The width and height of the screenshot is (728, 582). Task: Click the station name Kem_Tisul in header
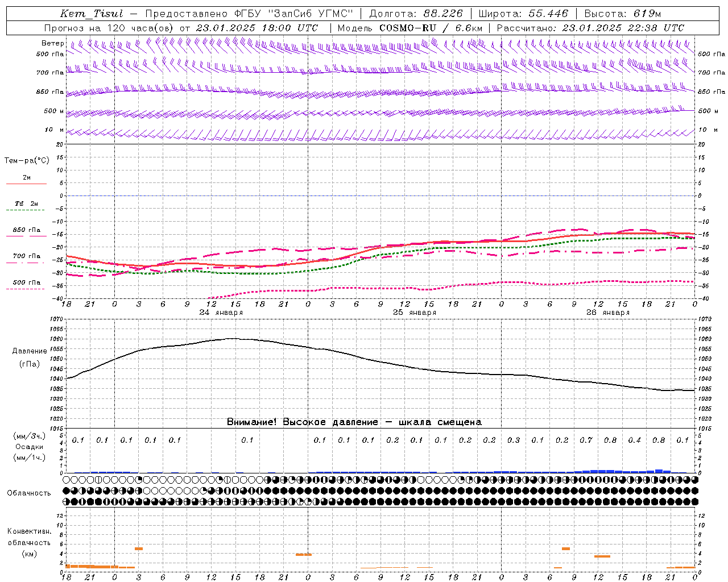point(92,14)
